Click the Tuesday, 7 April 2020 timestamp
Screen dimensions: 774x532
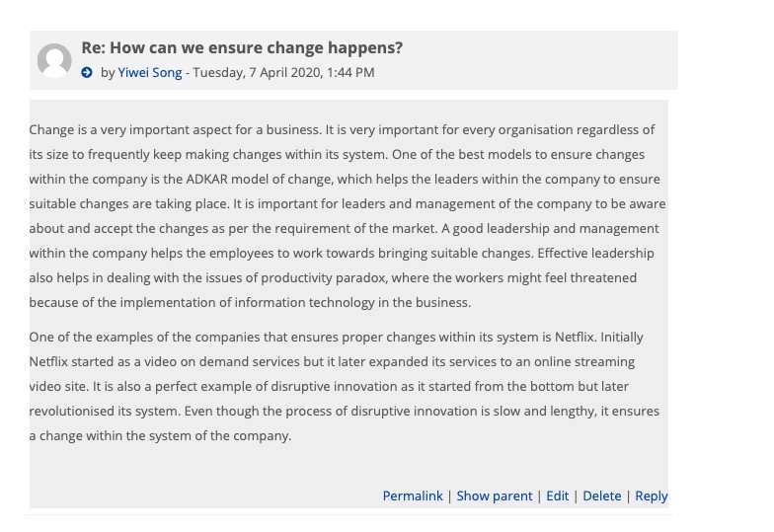283,72
